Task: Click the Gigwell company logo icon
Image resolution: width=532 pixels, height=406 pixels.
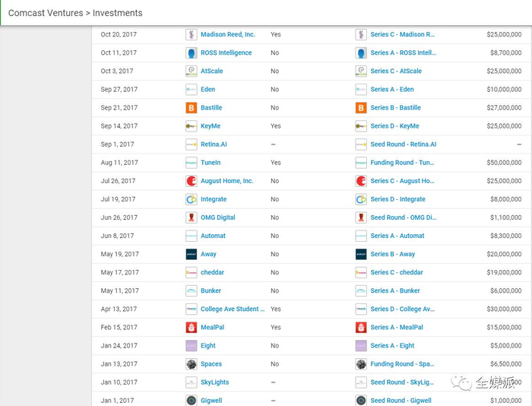Action: pos(192,401)
